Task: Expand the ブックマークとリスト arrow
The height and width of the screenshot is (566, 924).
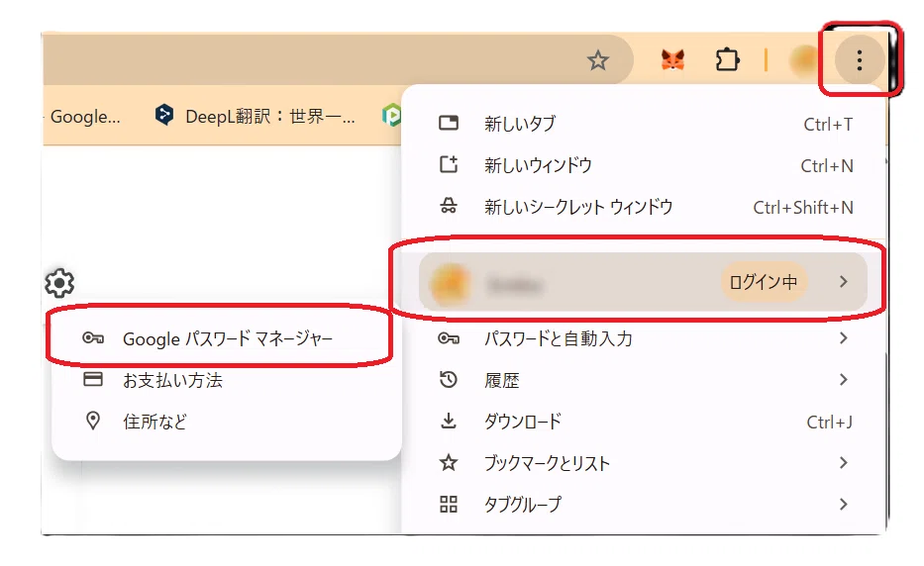Action: pyautogui.click(x=843, y=463)
